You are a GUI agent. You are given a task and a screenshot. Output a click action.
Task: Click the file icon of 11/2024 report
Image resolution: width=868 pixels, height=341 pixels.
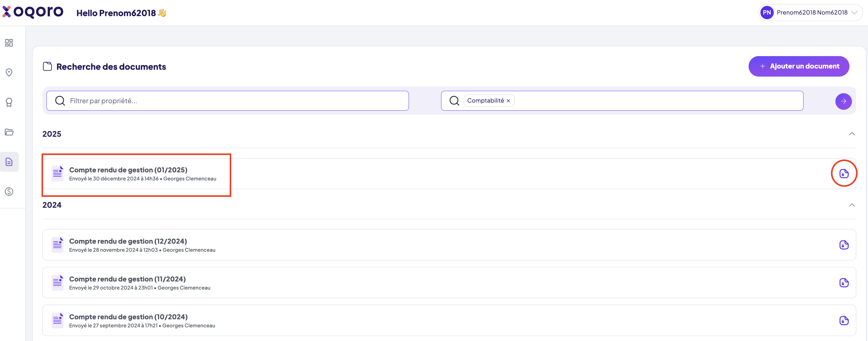tap(57, 283)
